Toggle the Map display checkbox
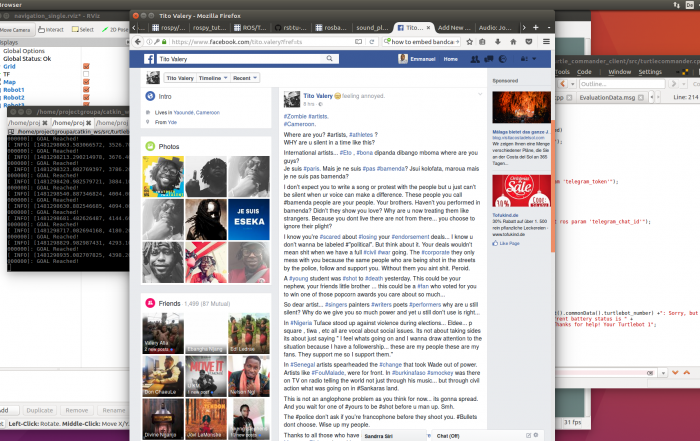The width and height of the screenshot is (700, 441). tap(86, 82)
